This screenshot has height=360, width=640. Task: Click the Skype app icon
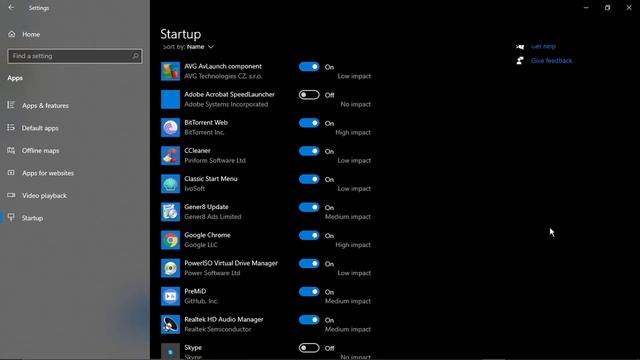coord(170,351)
